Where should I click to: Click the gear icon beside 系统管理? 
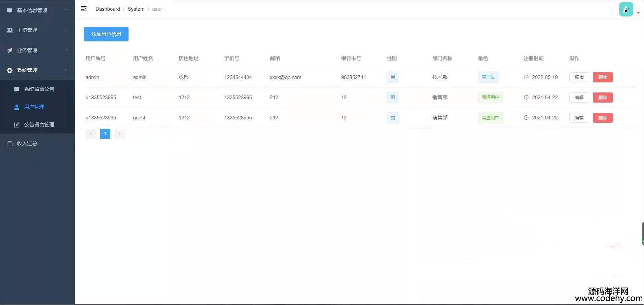click(10, 70)
